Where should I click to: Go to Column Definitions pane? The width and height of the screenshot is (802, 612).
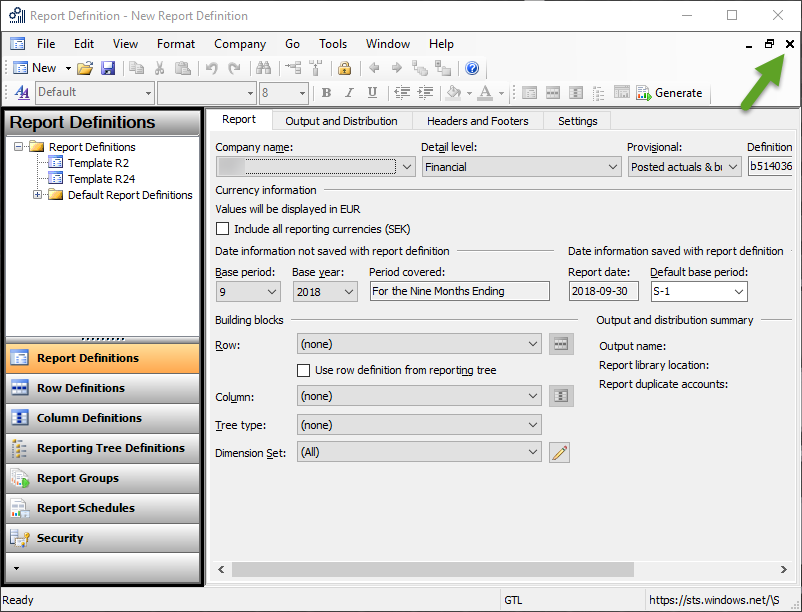pyautogui.click(x=102, y=418)
